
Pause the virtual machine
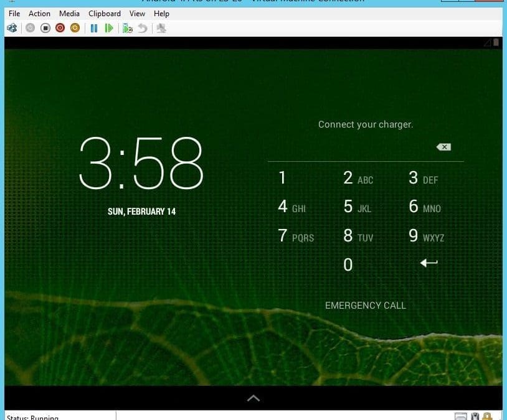94,29
